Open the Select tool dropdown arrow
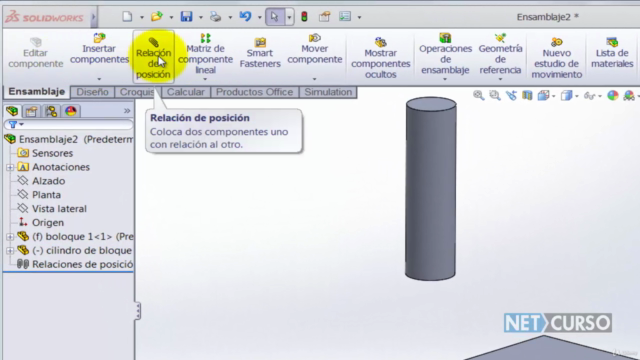Viewport: 640px width, 360px height. (289, 17)
